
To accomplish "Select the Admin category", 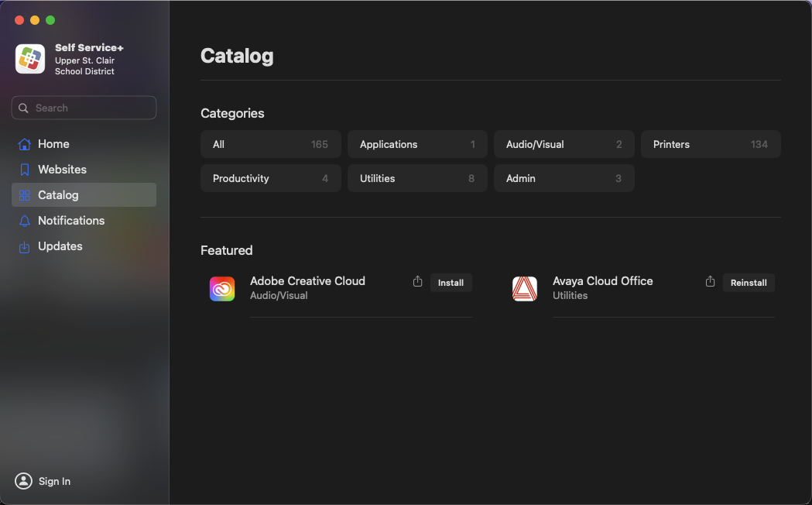I will [x=564, y=178].
